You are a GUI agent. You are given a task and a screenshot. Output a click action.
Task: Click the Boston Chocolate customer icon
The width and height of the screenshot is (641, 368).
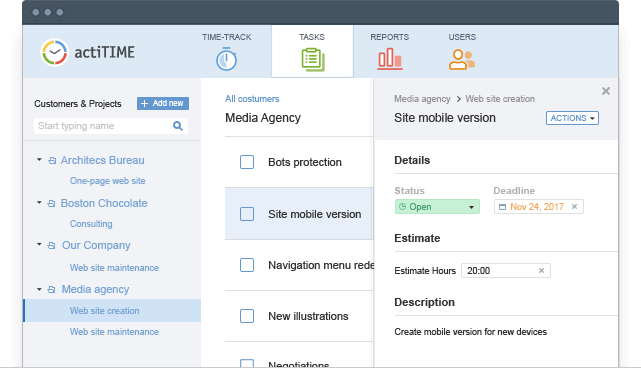pos(52,203)
